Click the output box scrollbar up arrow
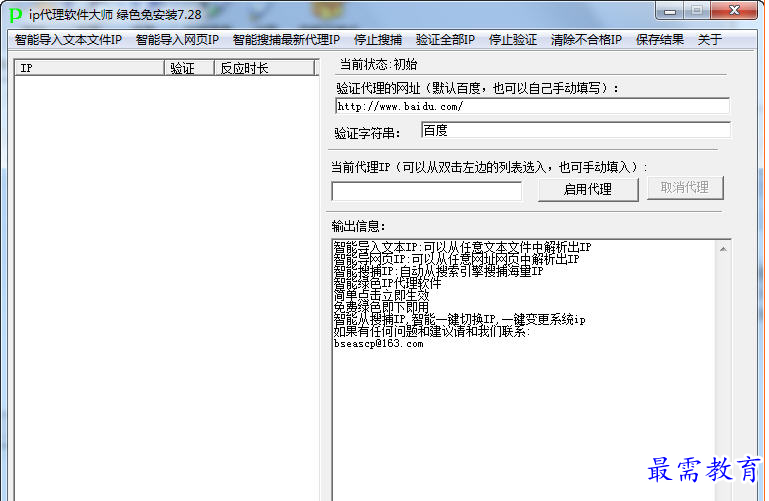This screenshot has width=769, height=501. [x=723, y=249]
